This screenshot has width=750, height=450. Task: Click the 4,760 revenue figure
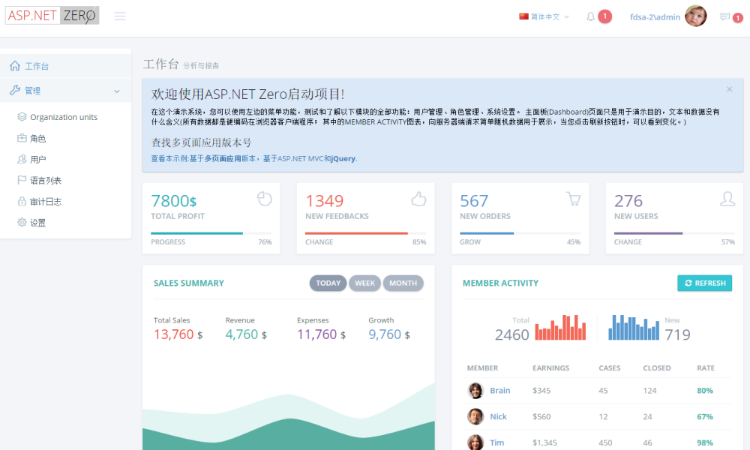[x=242, y=334]
